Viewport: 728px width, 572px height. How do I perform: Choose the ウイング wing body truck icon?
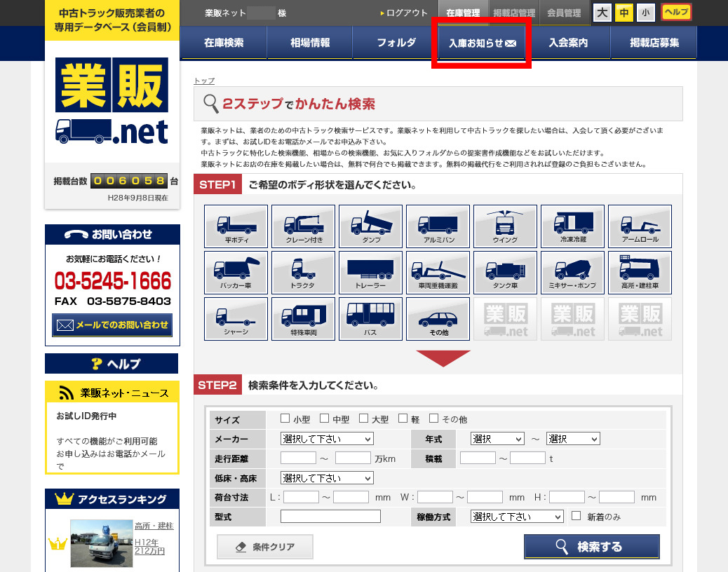click(505, 226)
